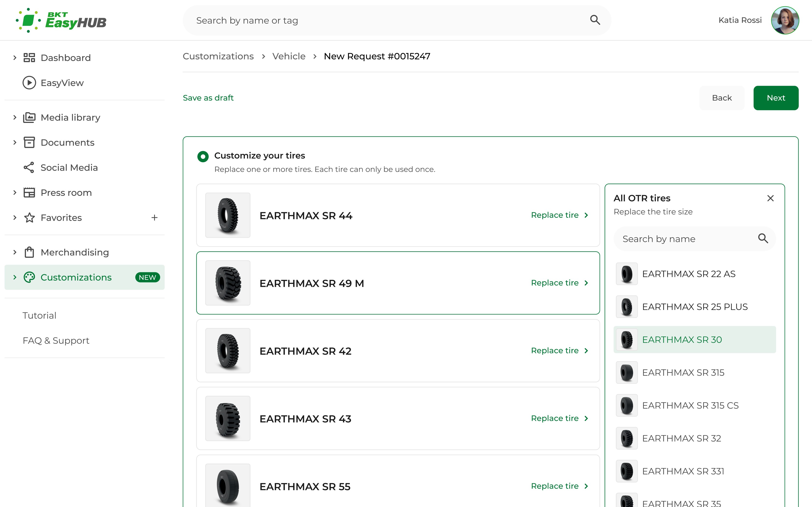812x507 pixels.
Task: Click the EARTHMAX SR 22 AS thumbnail image
Action: [627, 274]
